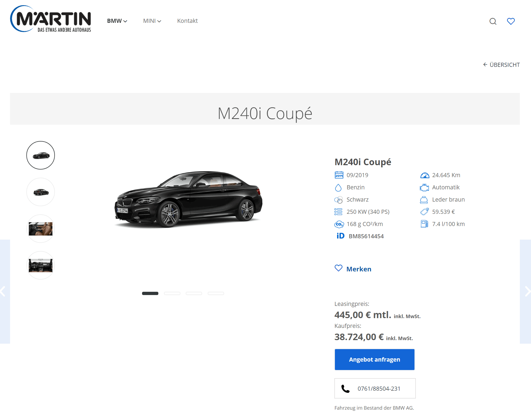Click the 38.724,00 € purchase price
The width and height of the screenshot is (531, 420).
coord(359,337)
